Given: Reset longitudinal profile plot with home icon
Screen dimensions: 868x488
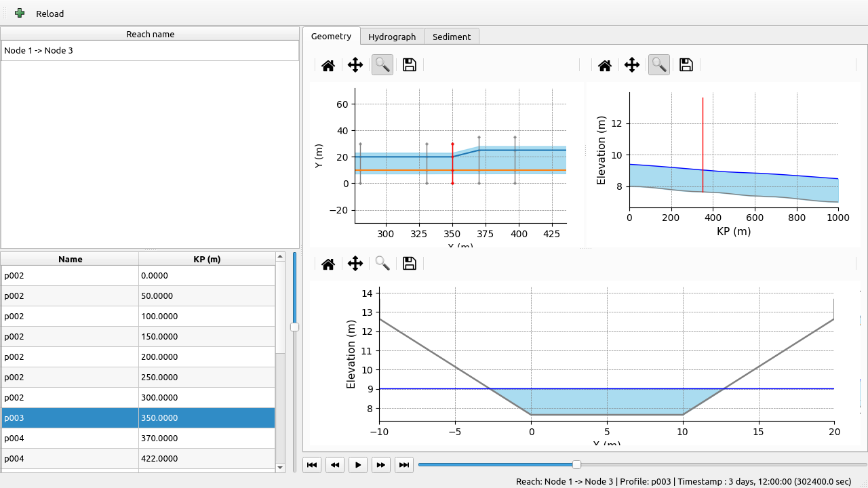Looking at the screenshot, I should coord(605,65).
